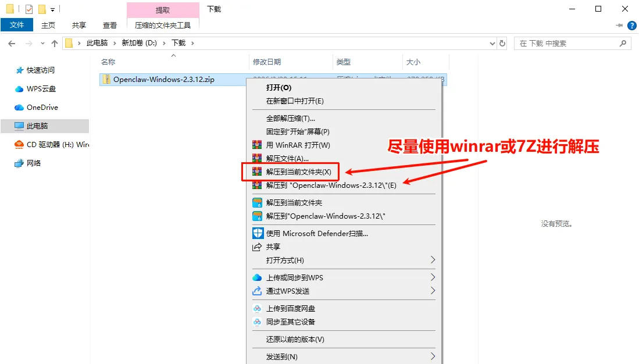This screenshot has height=364, width=639.
Task: Choose 全部解压缩(T)...
Action: click(x=291, y=119)
